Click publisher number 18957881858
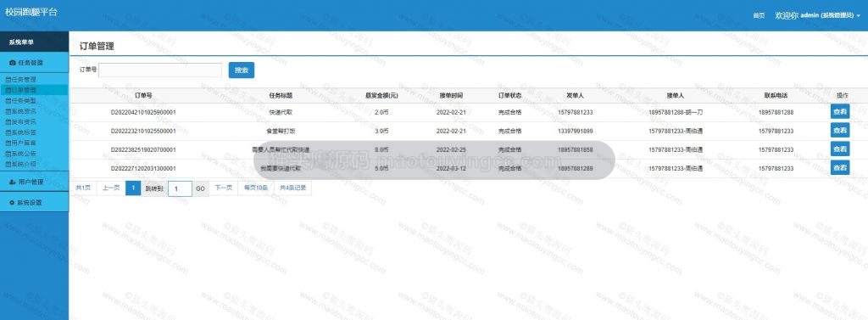 576,149
